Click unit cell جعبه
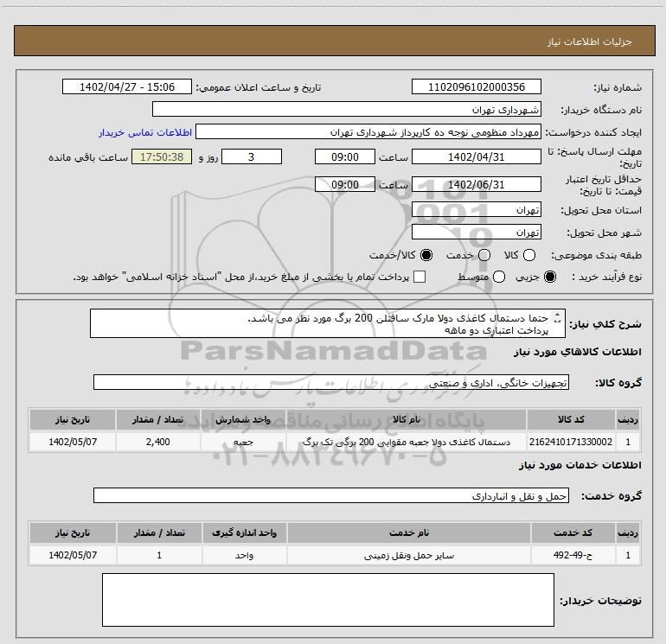Screen dimensions: 666x644 [243, 442]
